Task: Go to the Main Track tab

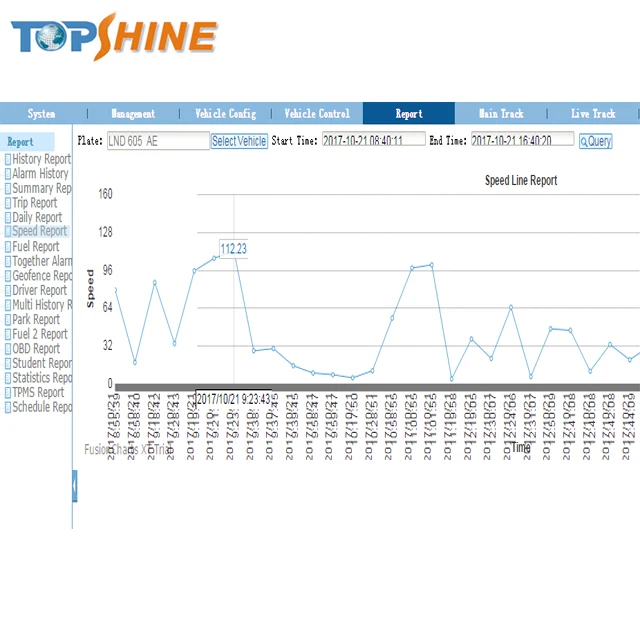Action: click(x=501, y=113)
